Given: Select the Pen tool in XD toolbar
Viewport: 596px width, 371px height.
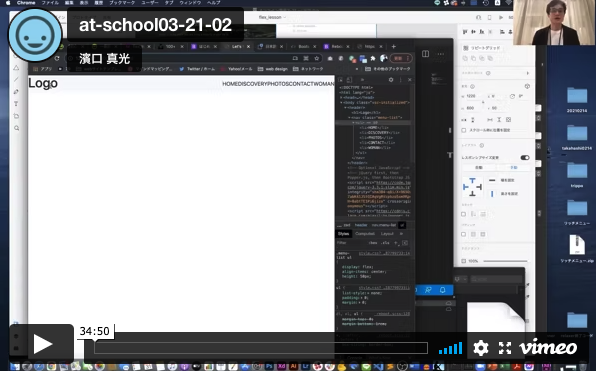Looking at the screenshot, I should (16, 92).
